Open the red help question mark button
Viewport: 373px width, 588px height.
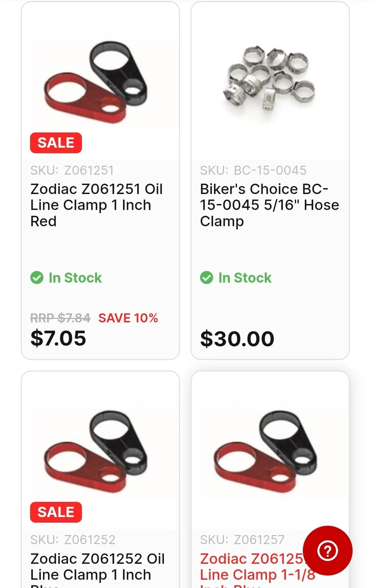click(x=327, y=550)
